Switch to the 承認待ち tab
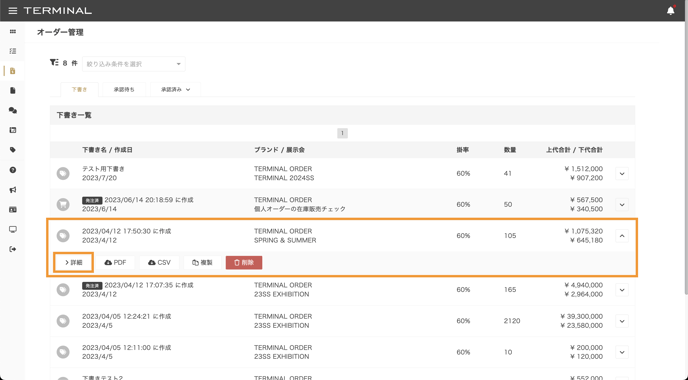This screenshot has width=688, height=380. (x=124, y=90)
